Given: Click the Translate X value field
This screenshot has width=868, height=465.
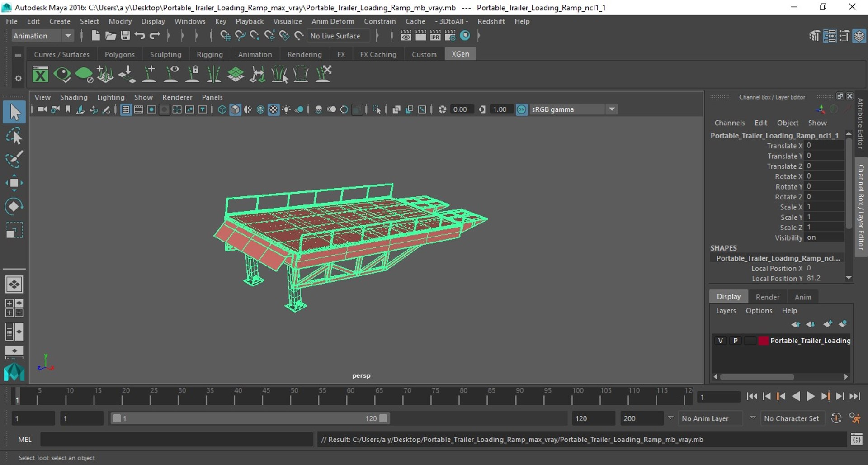Looking at the screenshot, I should tap(825, 146).
